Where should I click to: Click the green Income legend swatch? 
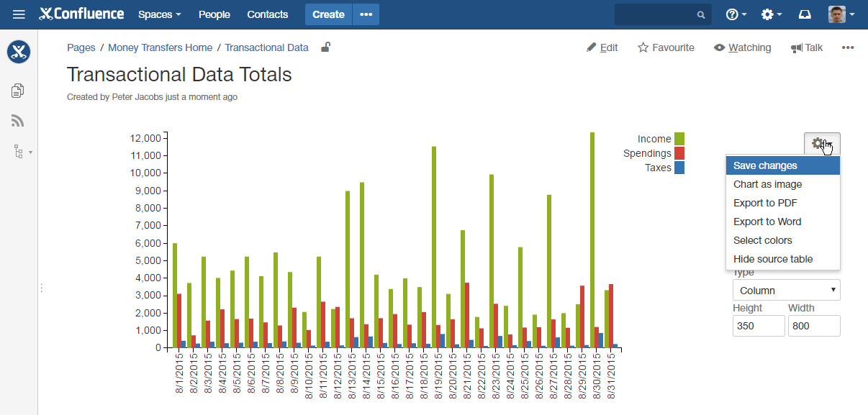click(679, 139)
